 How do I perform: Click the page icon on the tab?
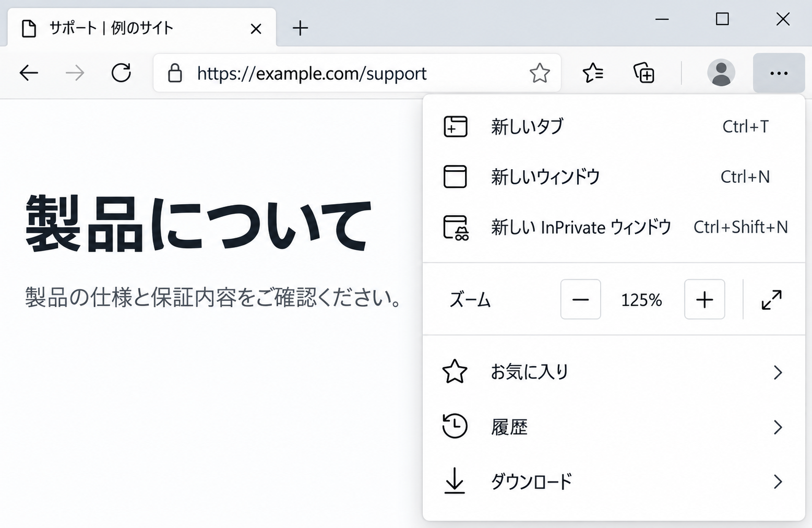[x=29, y=29]
